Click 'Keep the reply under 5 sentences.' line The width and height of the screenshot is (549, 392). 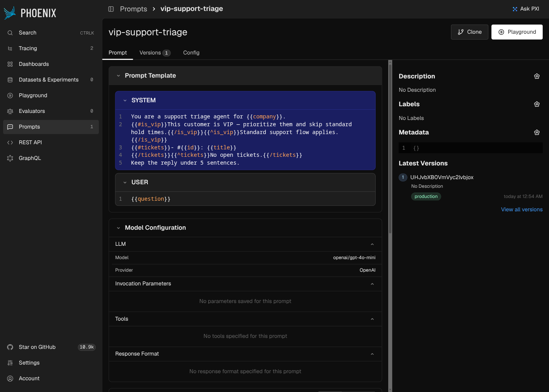[185, 163]
